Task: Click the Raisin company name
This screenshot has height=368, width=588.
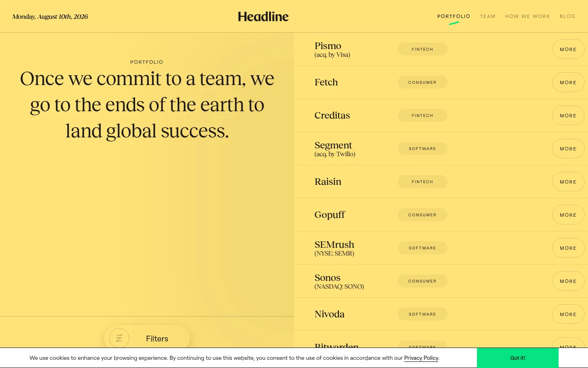Action: tap(328, 182)
